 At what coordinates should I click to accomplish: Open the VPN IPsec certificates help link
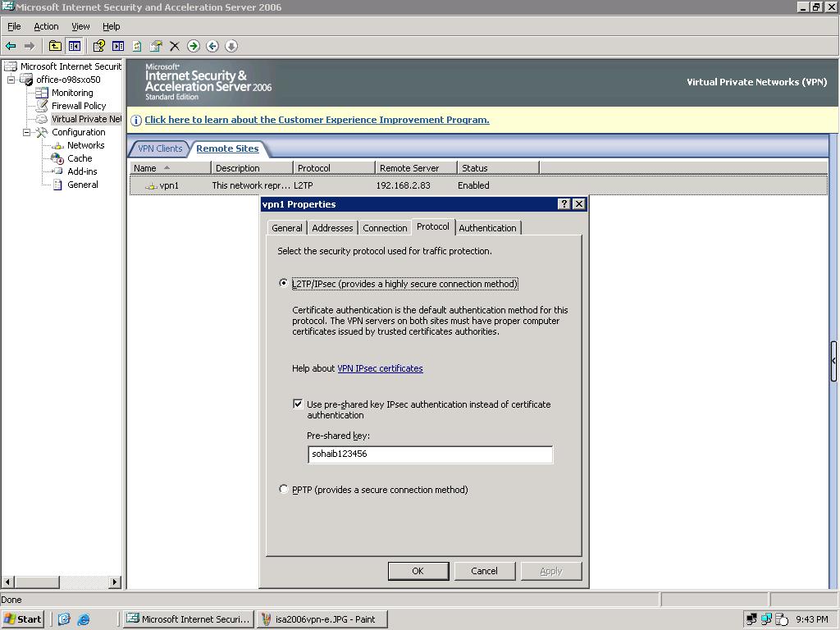pyautogui.click(x=380, y=368)
